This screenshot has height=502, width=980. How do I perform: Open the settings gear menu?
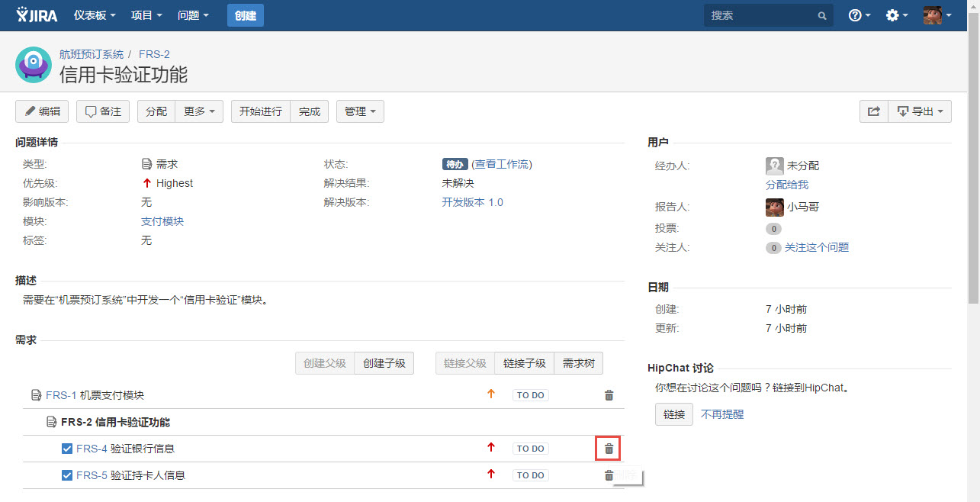coord(896,15)
